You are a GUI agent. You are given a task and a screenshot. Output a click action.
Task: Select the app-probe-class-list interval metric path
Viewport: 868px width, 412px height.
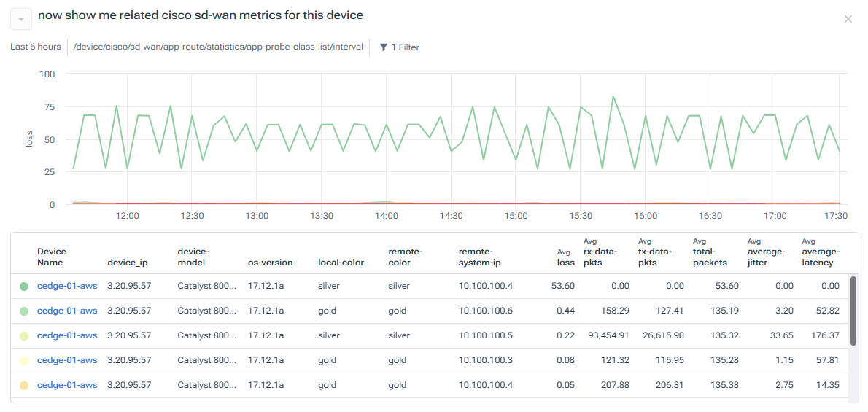point(218,47)
